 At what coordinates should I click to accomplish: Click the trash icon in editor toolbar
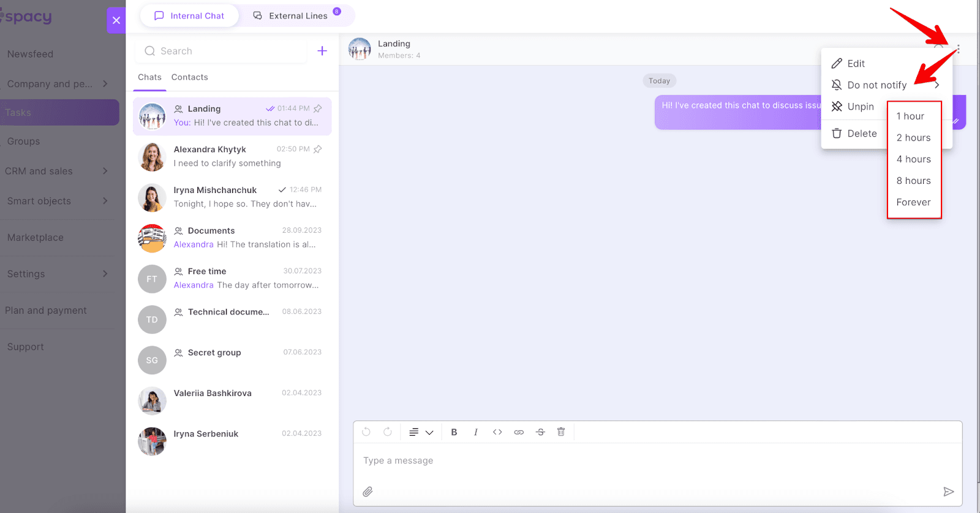coord(561,432)
